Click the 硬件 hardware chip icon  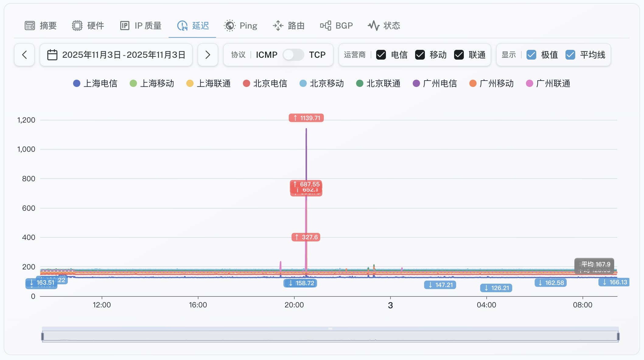click(x=77, y=26)
